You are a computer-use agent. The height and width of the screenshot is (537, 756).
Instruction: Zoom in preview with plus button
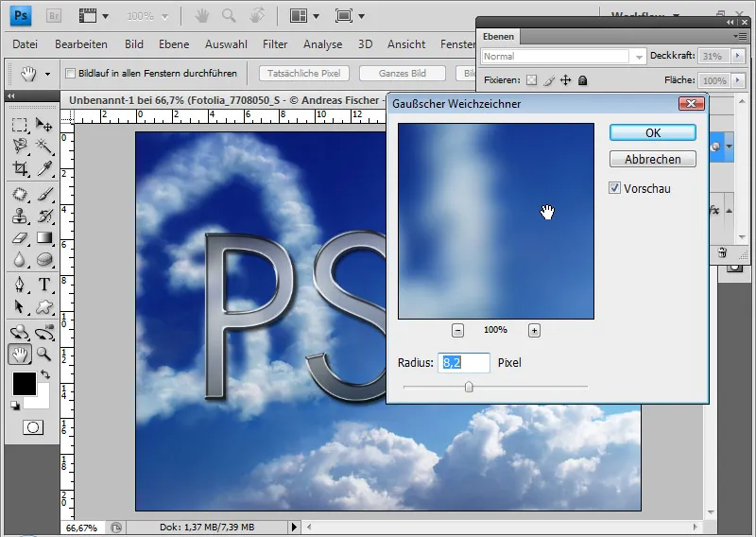(x=534, y=331)
